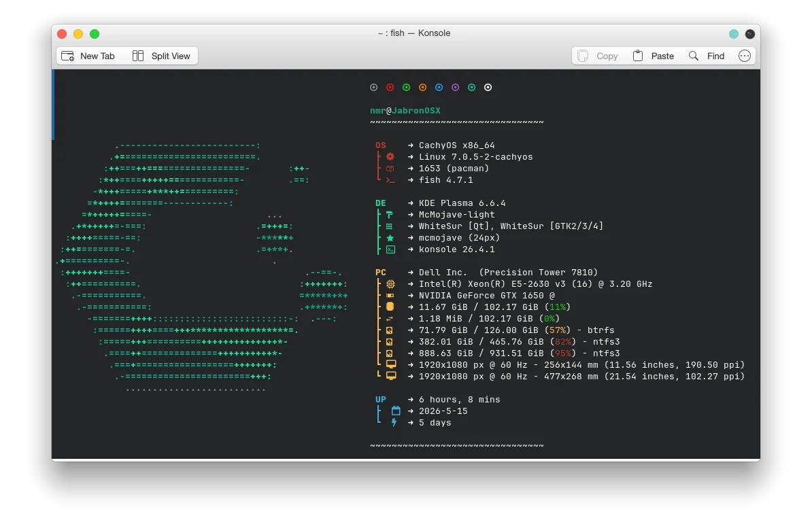This screenshot has height=520, width=812.
Task: Click the red gear kernel icon
Action: 390,157
